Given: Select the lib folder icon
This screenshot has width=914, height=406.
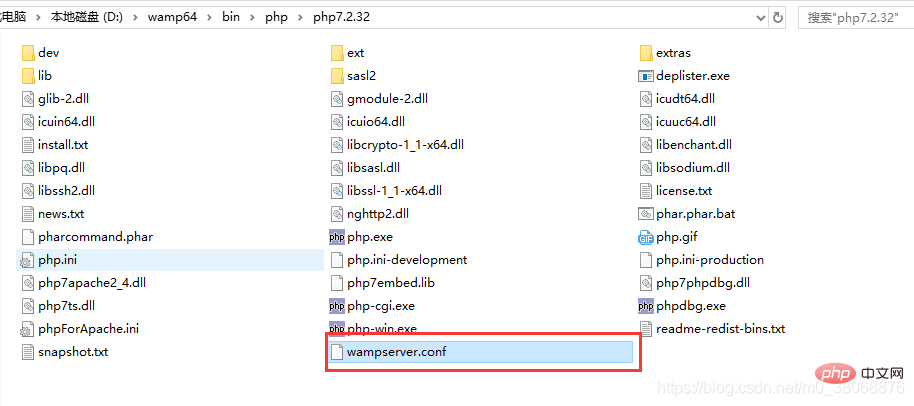Looking at the screenshot, I should click(x=29, y=76).
